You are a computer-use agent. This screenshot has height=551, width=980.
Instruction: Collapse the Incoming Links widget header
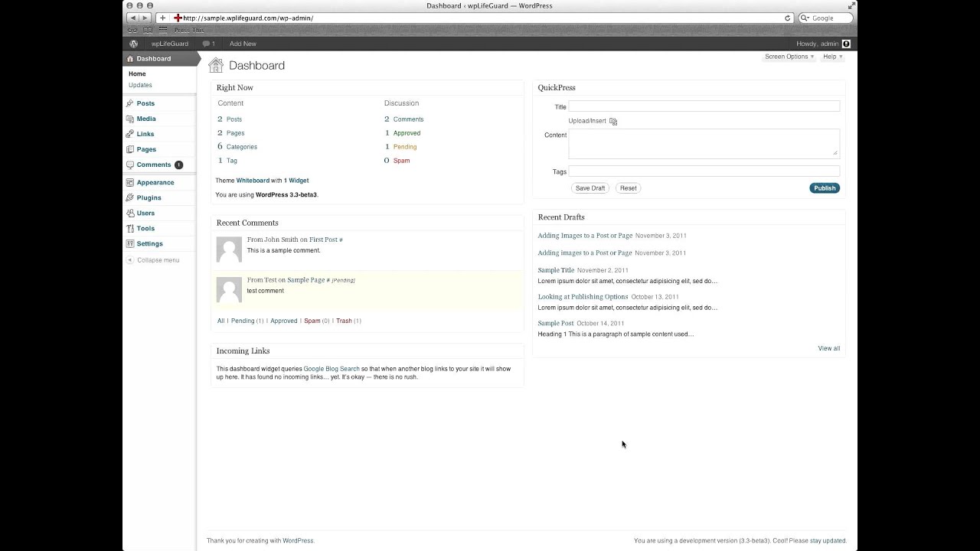tap(367, 350)
